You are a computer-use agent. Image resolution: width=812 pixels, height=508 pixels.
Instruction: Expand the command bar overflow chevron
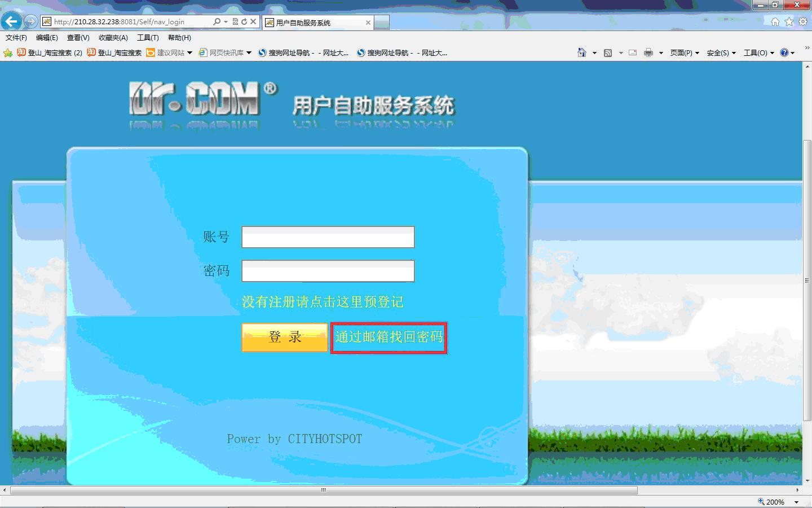[807, 48]
